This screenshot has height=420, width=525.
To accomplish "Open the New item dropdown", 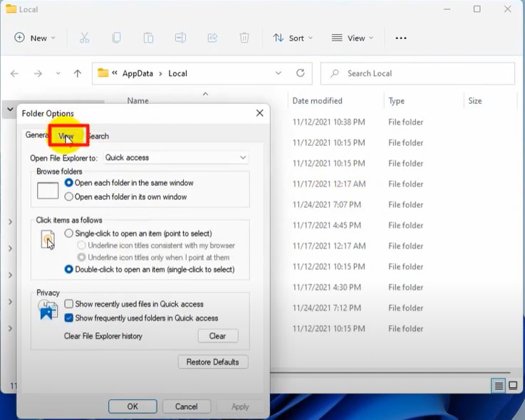I will pos(35,38).
